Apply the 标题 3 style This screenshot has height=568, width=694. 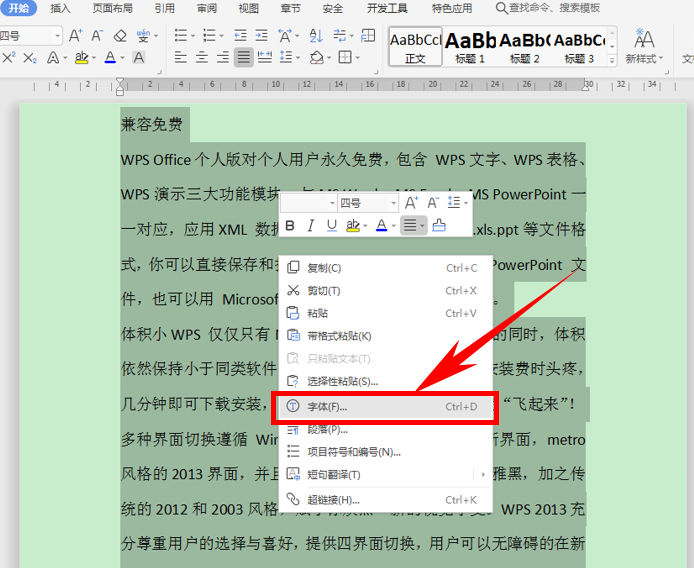(x=579, y=46)
